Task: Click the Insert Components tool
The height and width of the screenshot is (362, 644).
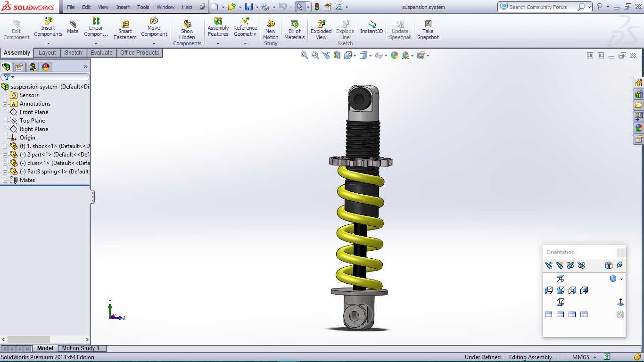Action: [x=48, y=27]
